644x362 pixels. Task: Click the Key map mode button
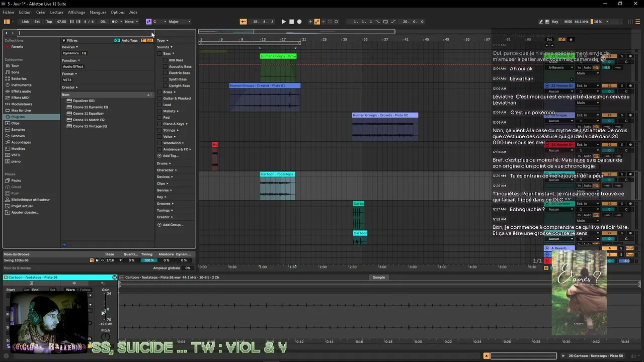click(555, 22)
